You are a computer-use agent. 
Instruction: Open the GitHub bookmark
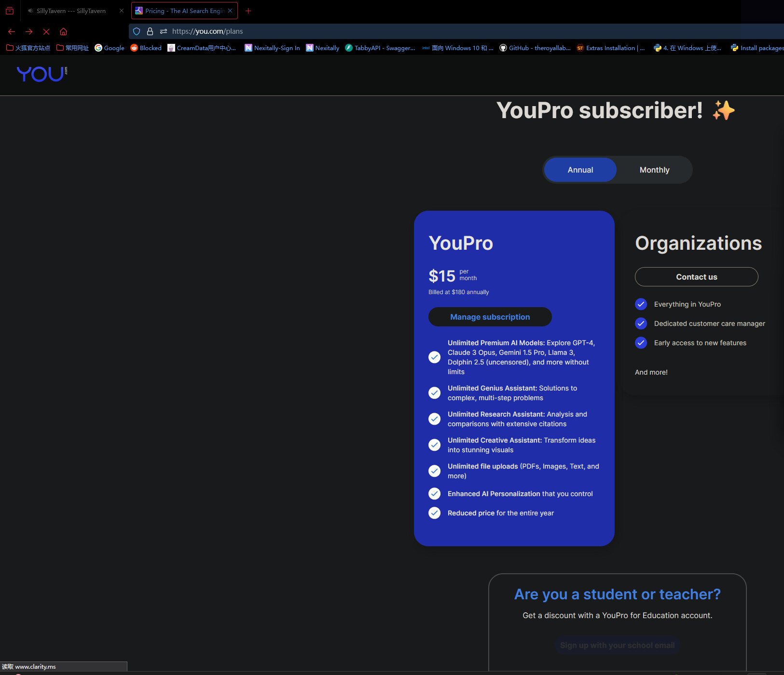(x=535, y=48)
